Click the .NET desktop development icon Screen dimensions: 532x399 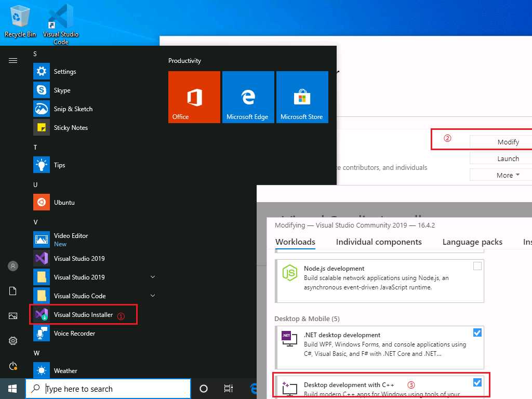click(x=289, y=338)
